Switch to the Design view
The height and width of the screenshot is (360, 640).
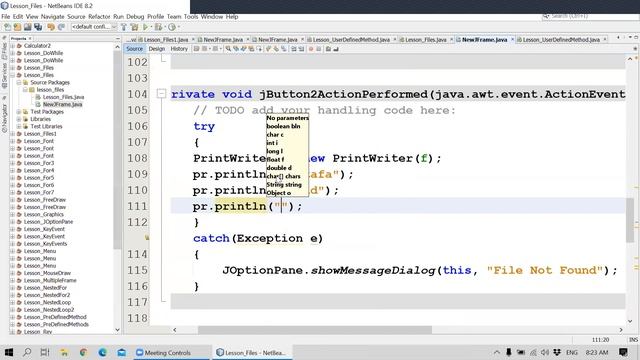157,49
